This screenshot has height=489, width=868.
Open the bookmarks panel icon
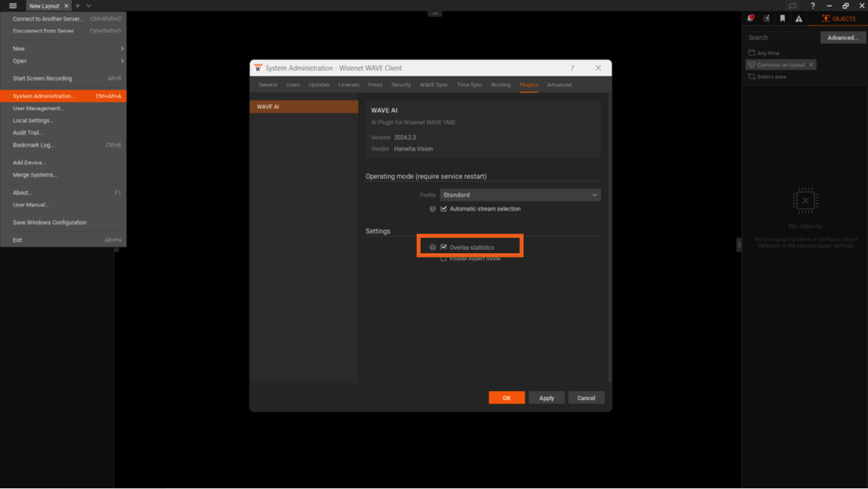pyautogui.click(x=782, y=18)
